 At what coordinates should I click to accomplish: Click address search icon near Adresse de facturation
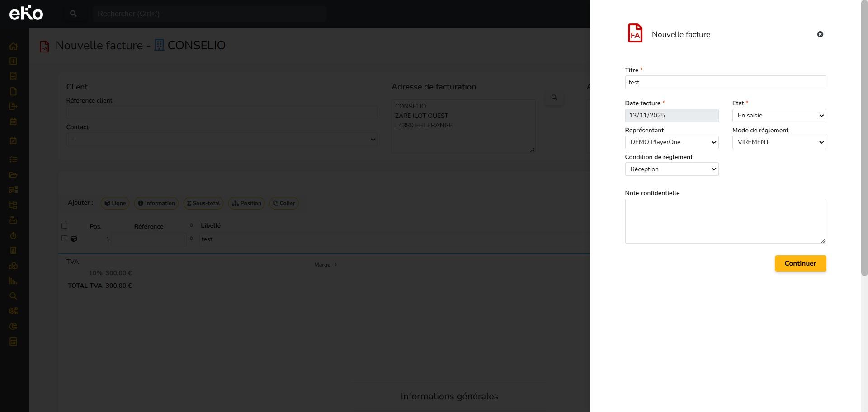554,98
